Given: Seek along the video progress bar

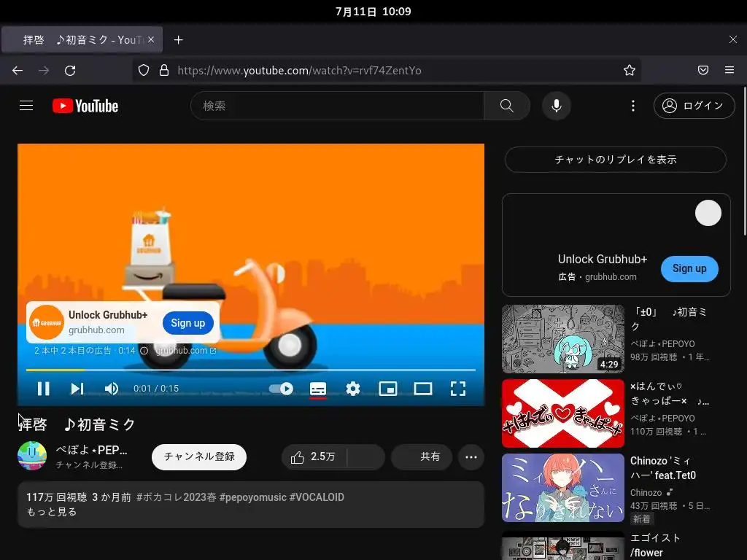Looking at the screenshot, I should [x=251, y=370].
